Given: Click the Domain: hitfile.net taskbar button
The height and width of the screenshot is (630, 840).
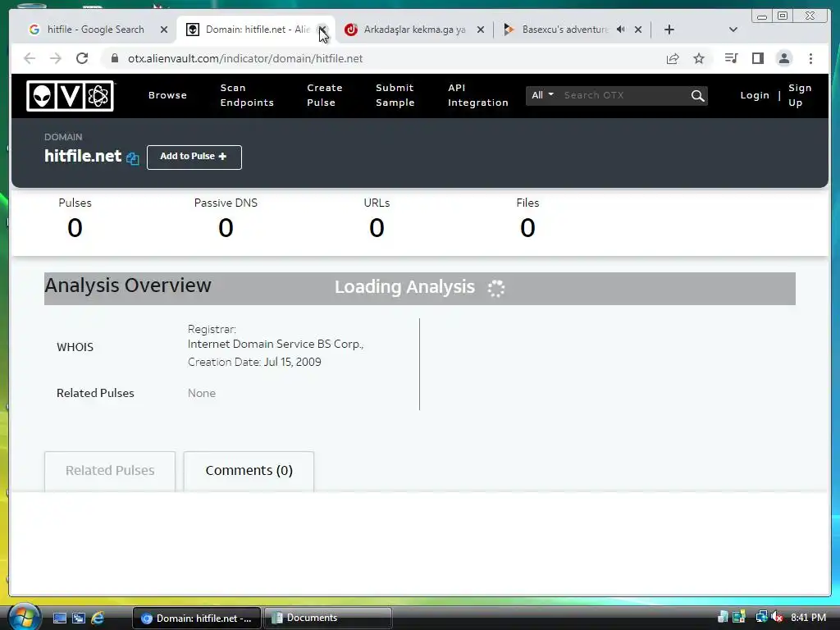Looking at the screenshot, I should click(x=197, y=618).
